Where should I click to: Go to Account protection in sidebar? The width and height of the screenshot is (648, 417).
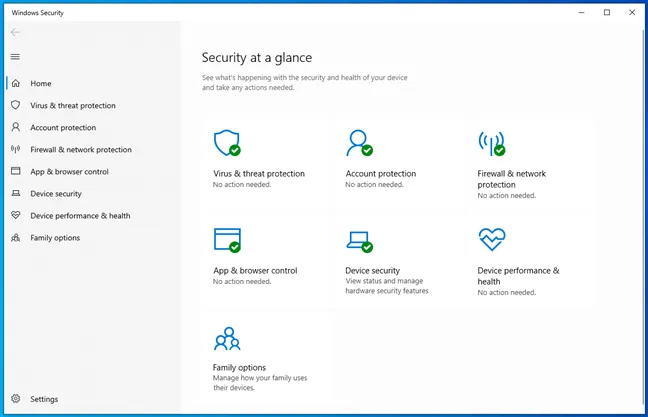pyautogui.click(x=63, y=128)
